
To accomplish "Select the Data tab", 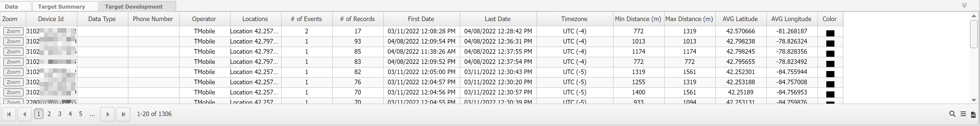I will click(11, 6).
